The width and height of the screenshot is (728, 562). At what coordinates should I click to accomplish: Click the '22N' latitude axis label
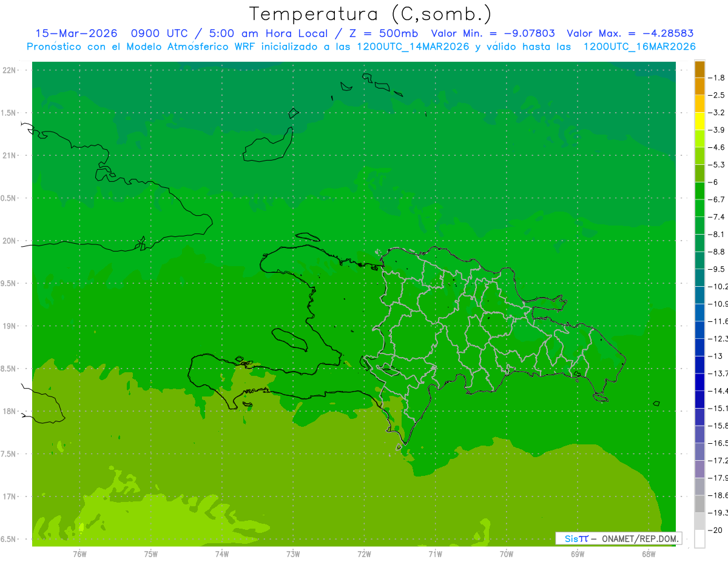tap(10, 70)
